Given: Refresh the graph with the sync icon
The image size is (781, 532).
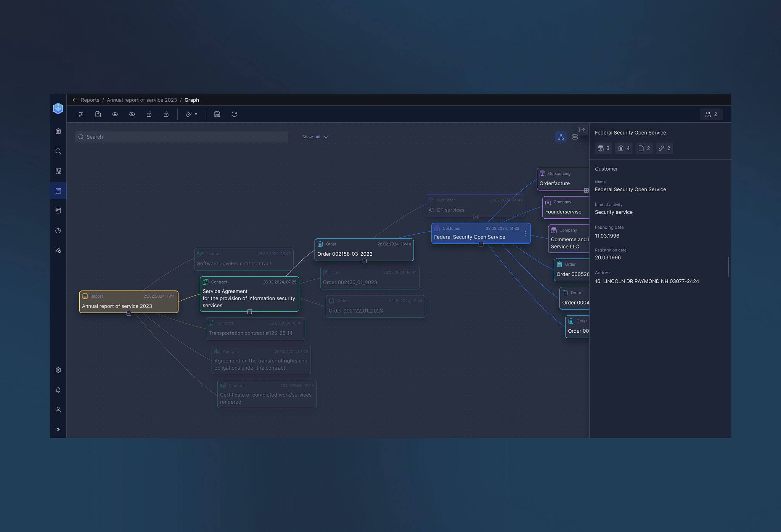Looking at the screenshot, I should (234, 114).
